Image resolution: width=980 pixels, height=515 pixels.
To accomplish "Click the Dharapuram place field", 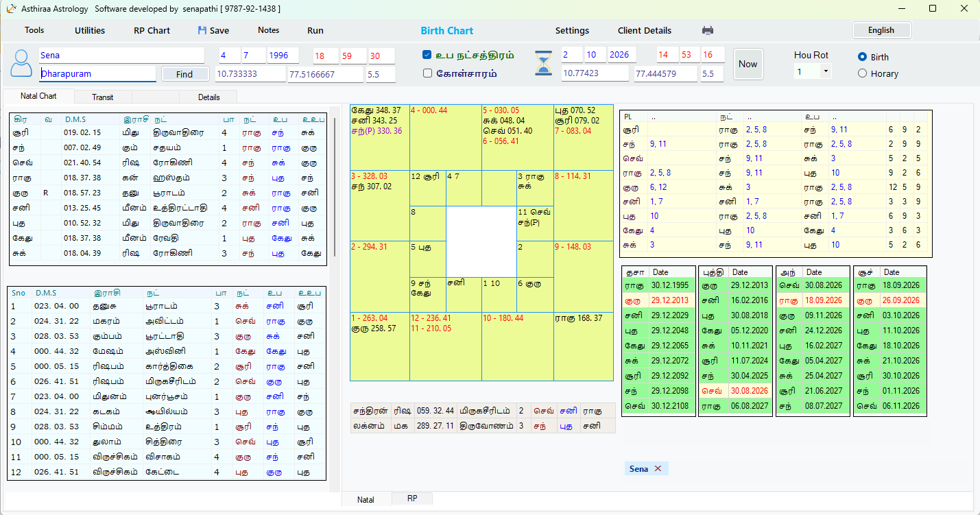I will 97,73.
